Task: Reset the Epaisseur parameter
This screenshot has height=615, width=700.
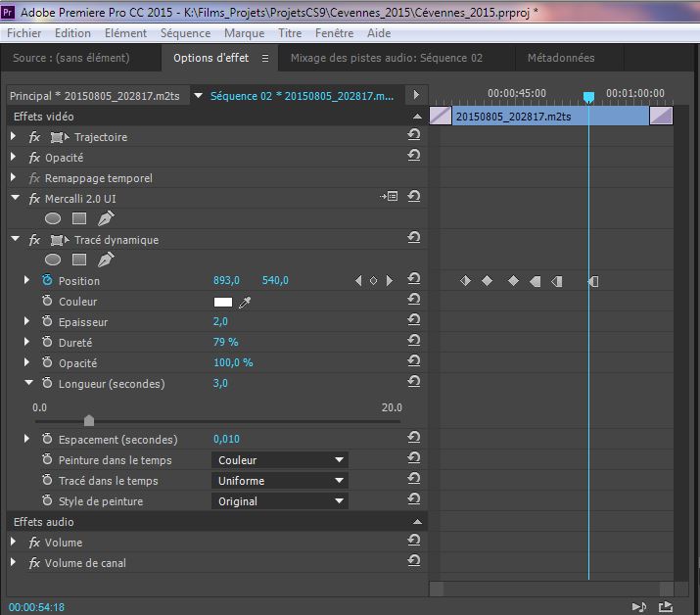Action: 414,322
